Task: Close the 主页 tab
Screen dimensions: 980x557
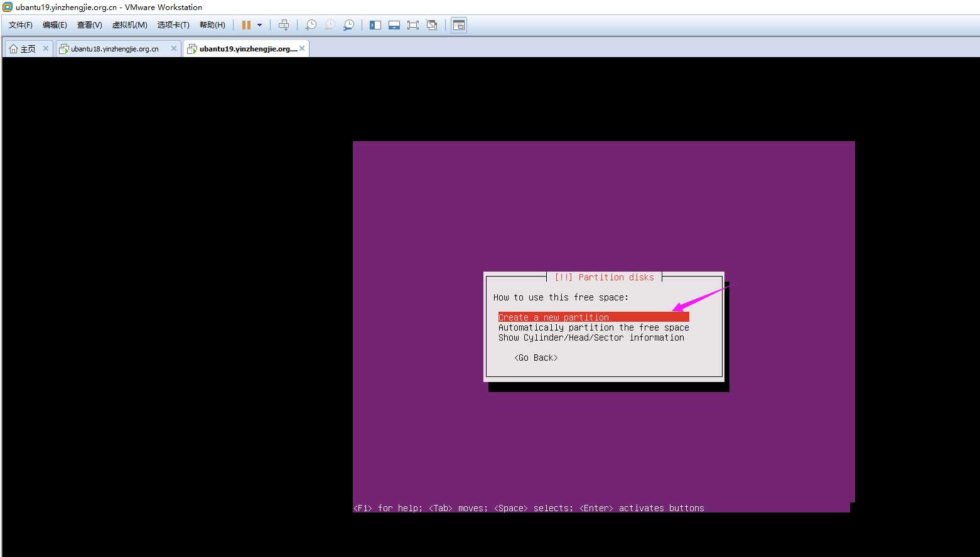Action: (45, 48)
